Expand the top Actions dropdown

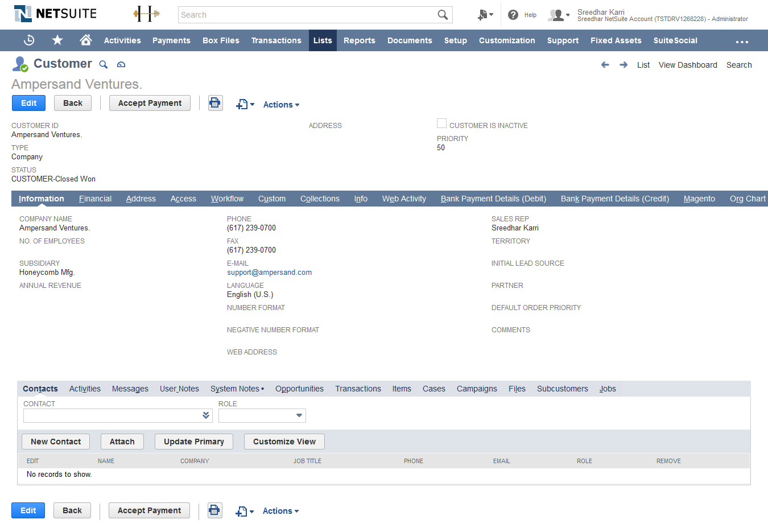[281, 105]
